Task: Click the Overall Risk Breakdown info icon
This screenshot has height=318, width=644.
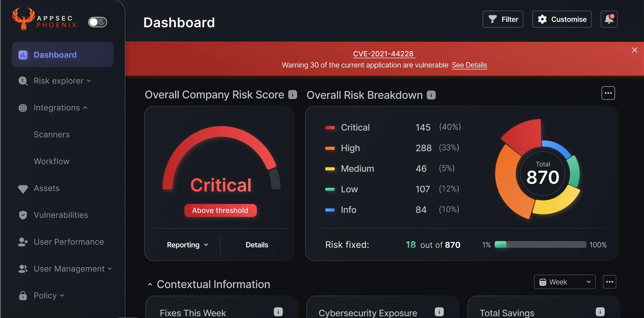Action: (x=431, y=95)
